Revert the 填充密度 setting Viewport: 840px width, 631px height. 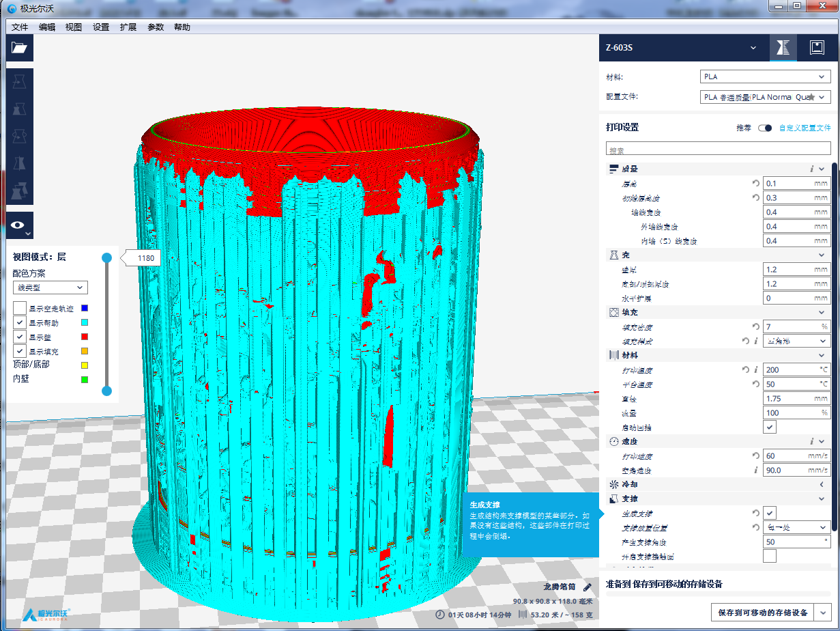click(755, 326)
